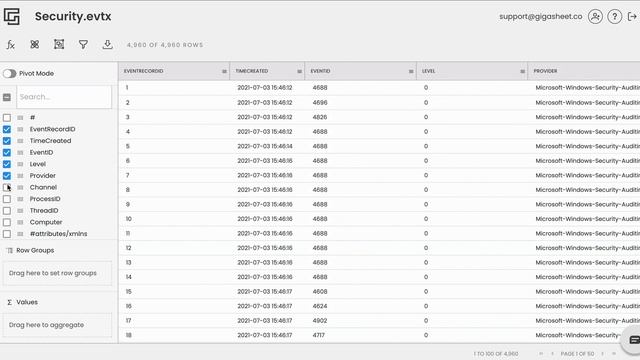Open the help question mark icon
The image size is (640, 360).
click(614, 17)
